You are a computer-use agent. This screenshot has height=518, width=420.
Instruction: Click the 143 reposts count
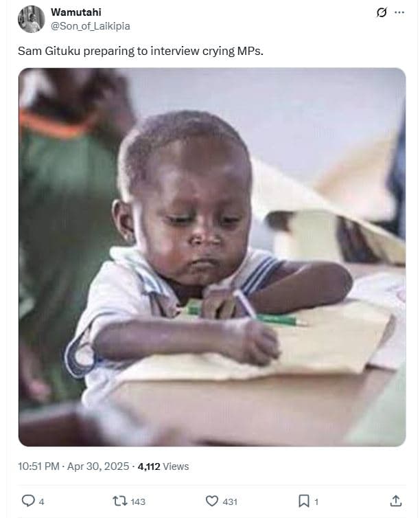coord(138,502)
